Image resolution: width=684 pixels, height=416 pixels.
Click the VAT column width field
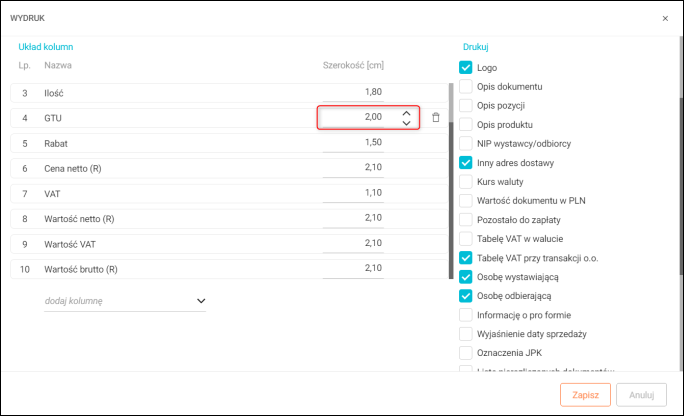pyautogui.click(x=353, y=193)
